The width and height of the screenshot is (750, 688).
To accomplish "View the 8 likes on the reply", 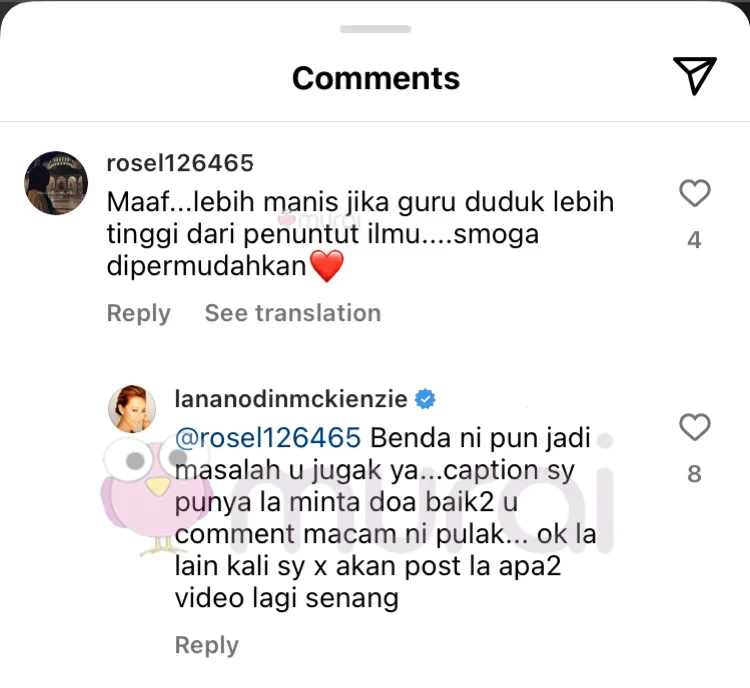I will click(x=694, y=474).
